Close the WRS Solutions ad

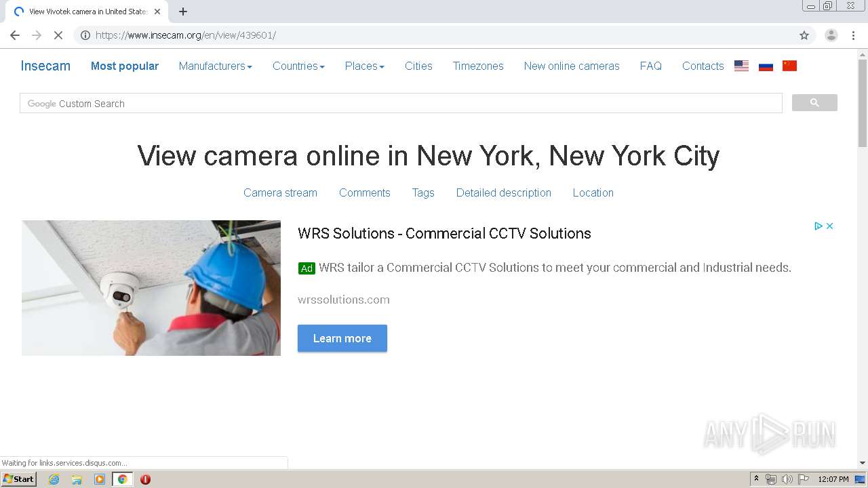[829, 226]
